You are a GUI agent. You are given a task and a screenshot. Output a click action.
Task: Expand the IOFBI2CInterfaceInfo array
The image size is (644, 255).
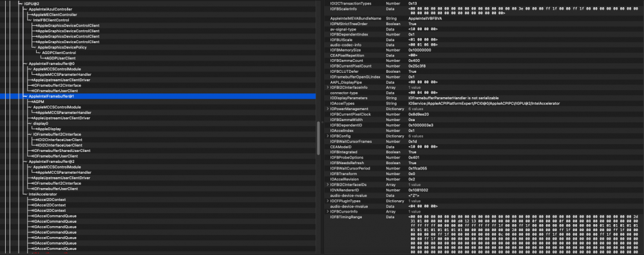pyautogui.click(x=327, y=88)
